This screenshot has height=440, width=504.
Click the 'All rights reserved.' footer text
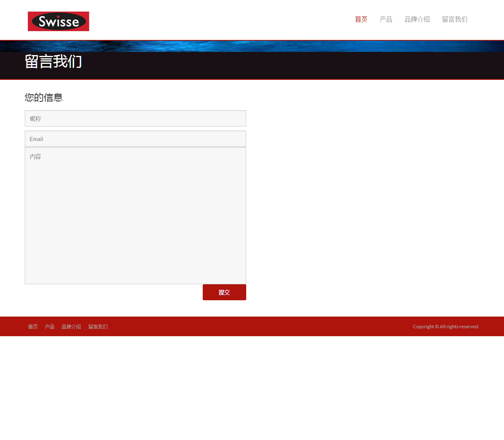(459, 327)
